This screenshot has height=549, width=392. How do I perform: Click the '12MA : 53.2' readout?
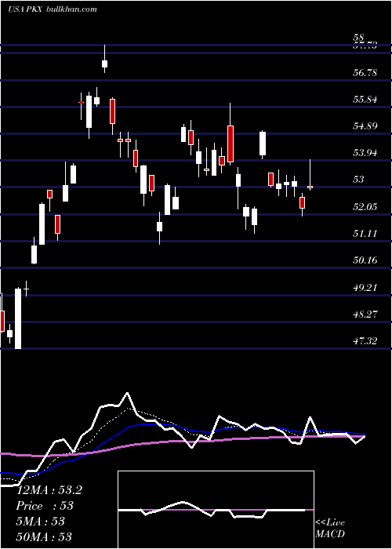pyautogui.click(x=49, y=490)
